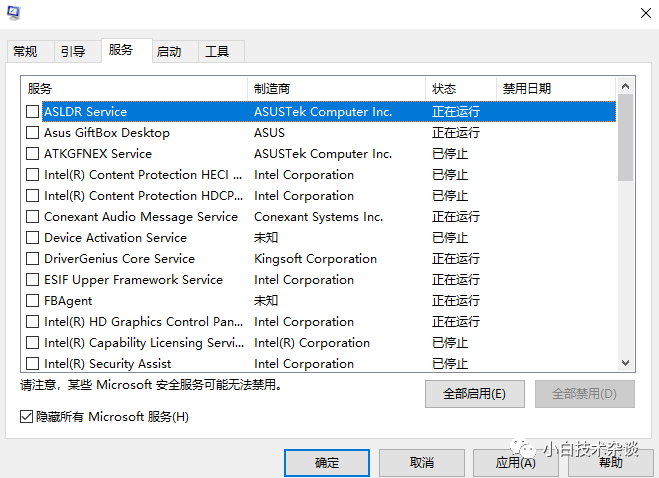Select the ASLDR Service row name
Screen dimensions: 659x478
tap(85, 111)
